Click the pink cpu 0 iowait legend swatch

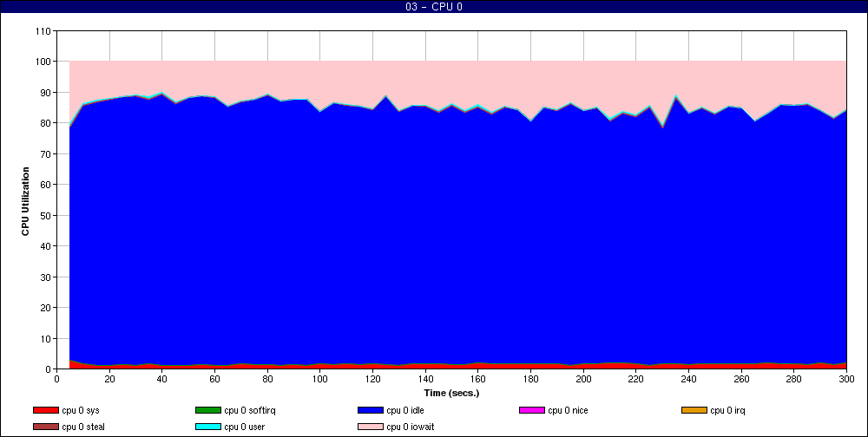pyautogui.click(x=371, y=427)
